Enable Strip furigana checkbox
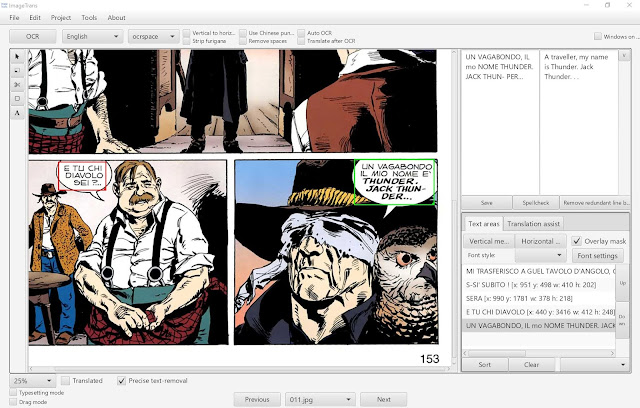Screen dimensions: 640x408 [187, 41]
